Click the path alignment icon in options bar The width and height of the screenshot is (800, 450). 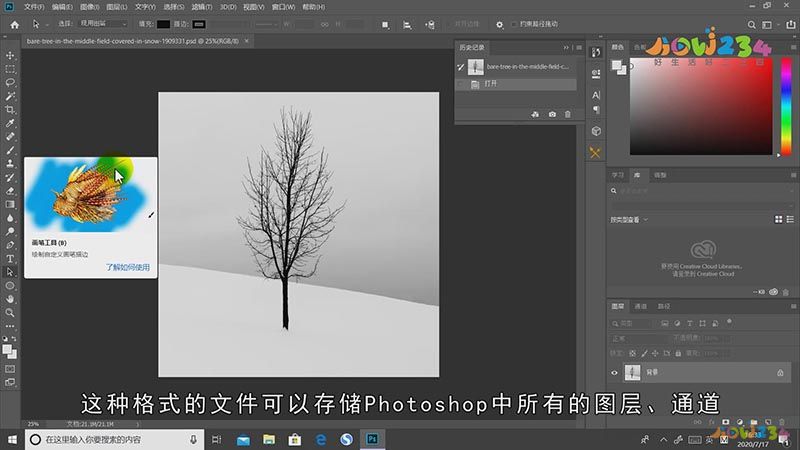(x=407, y=24)
